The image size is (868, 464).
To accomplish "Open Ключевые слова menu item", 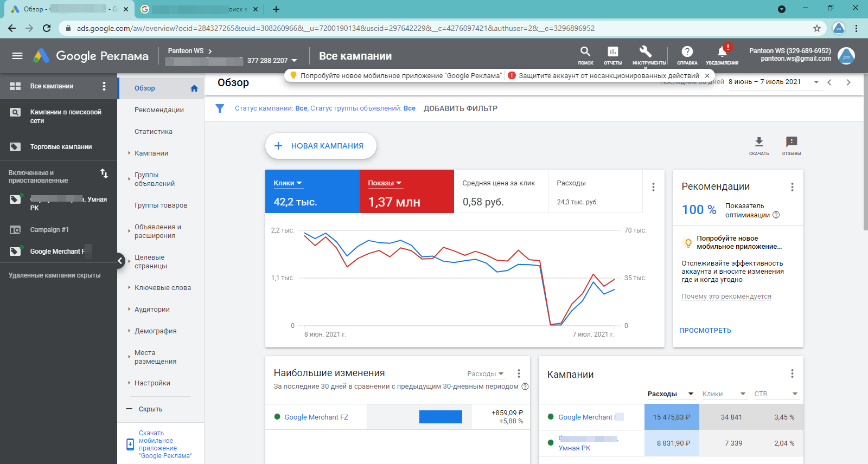I will [162, 288].
